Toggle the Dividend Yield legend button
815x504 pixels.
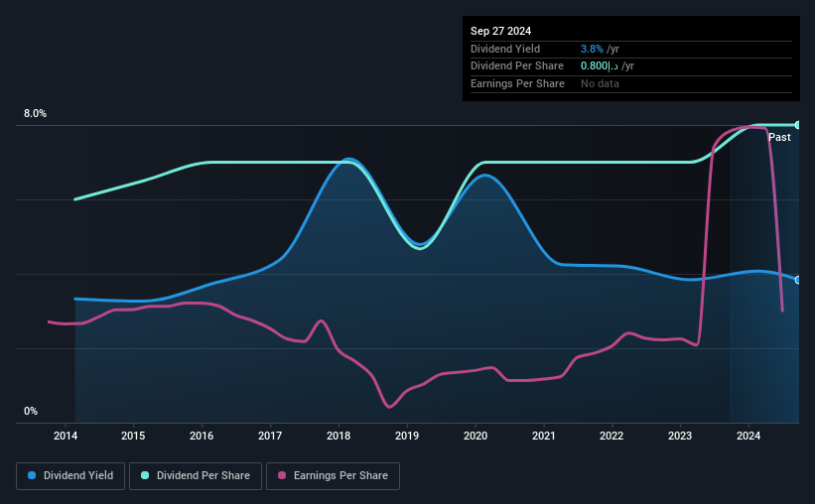(x=70, y=476)
